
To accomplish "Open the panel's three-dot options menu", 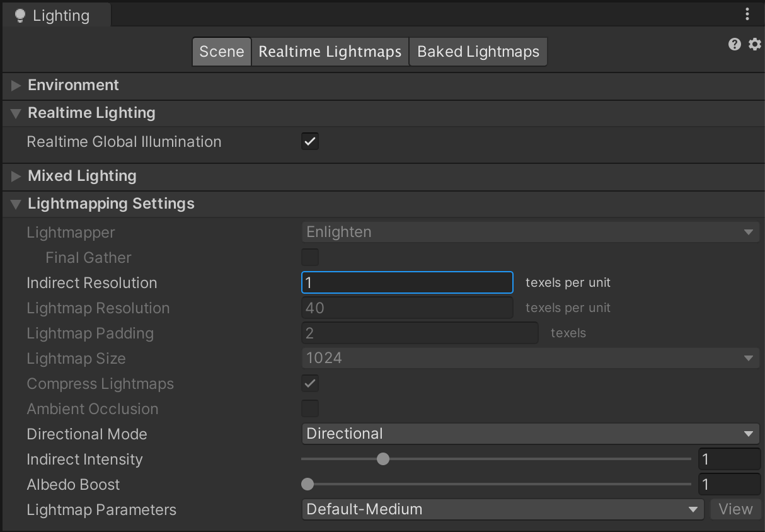I will pyautogui.click(x=747, y=14).
